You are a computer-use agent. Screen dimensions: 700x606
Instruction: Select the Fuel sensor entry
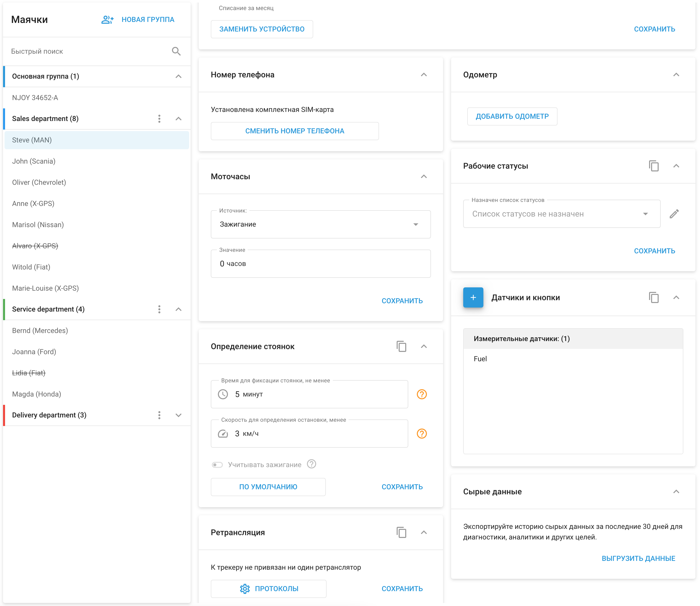[x=573, y=359]
